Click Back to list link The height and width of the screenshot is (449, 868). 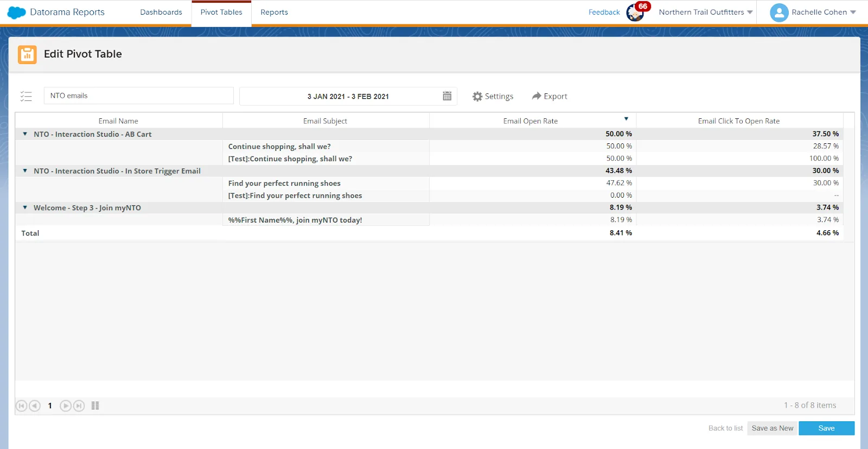[725, 428]
